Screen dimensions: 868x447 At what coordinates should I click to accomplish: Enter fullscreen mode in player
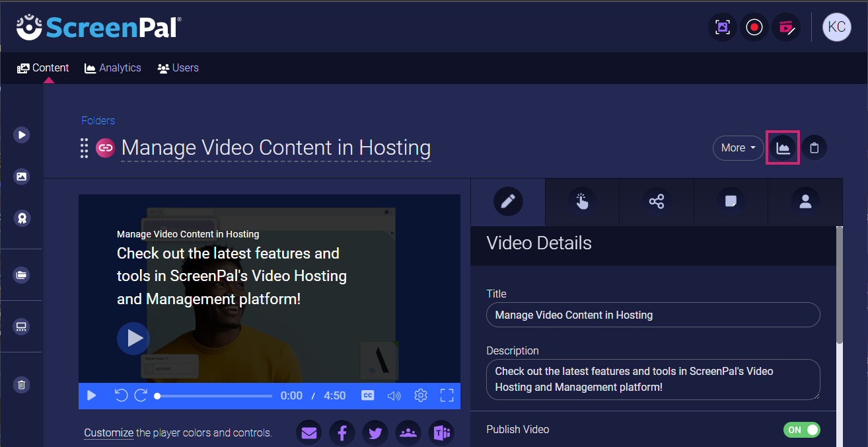coord(447,395)
